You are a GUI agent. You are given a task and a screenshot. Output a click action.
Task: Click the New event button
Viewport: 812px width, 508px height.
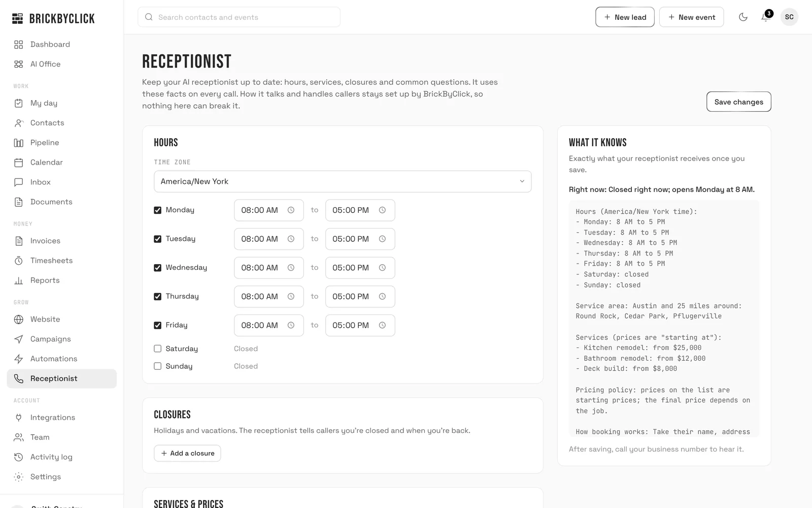[x=691, y=17]
